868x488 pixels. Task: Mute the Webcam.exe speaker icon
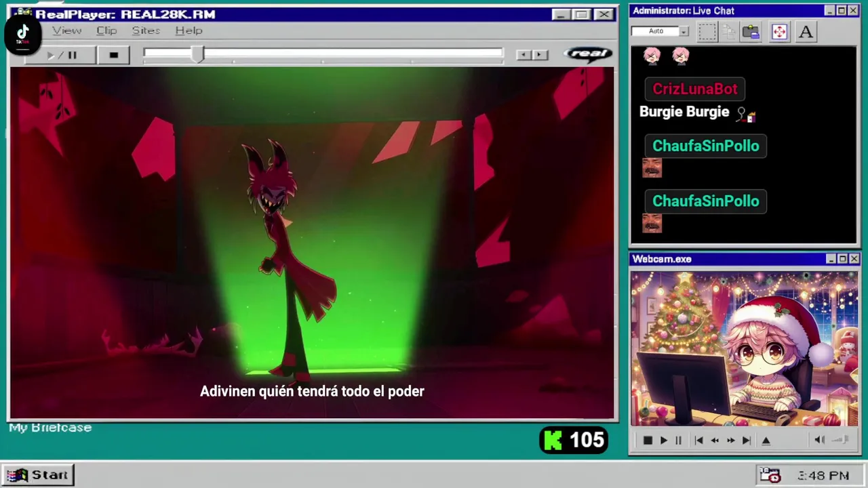click(819, 440)
